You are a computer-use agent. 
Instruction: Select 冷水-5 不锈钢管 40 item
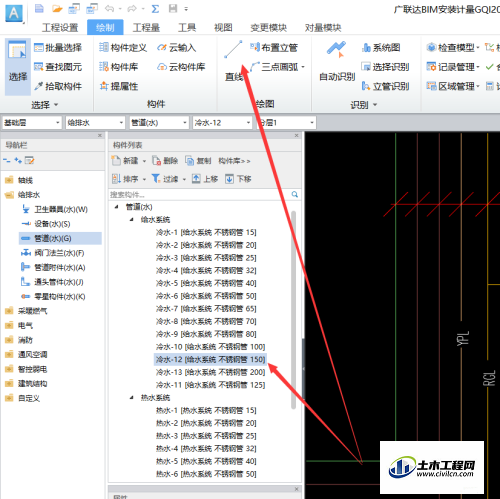pyautogui.click(x=206, y=283)
